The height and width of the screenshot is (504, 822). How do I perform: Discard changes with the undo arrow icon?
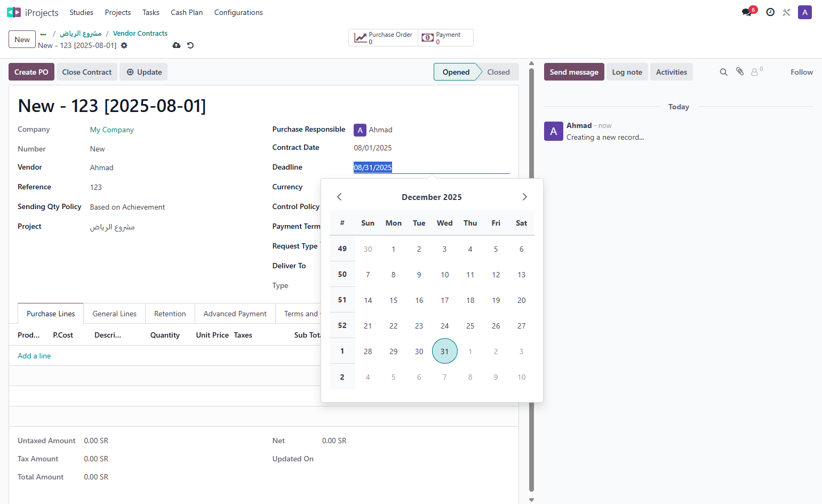(190, 45)
